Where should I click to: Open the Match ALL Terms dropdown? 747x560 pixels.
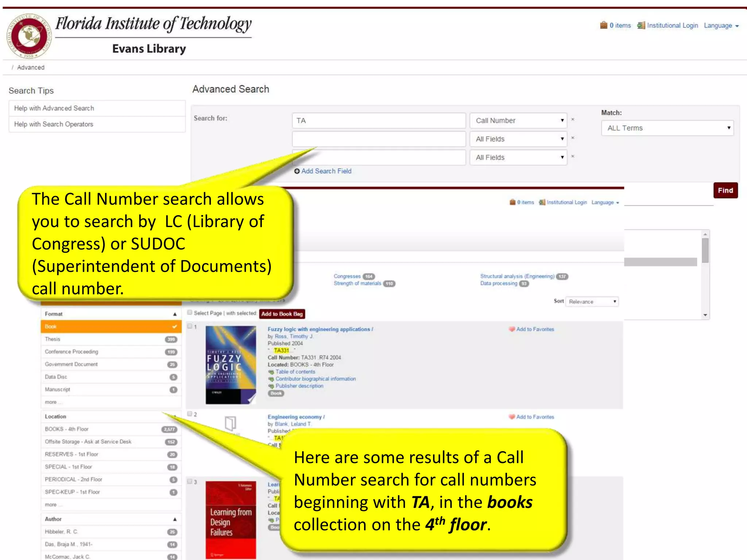click(x=667, y=128)
